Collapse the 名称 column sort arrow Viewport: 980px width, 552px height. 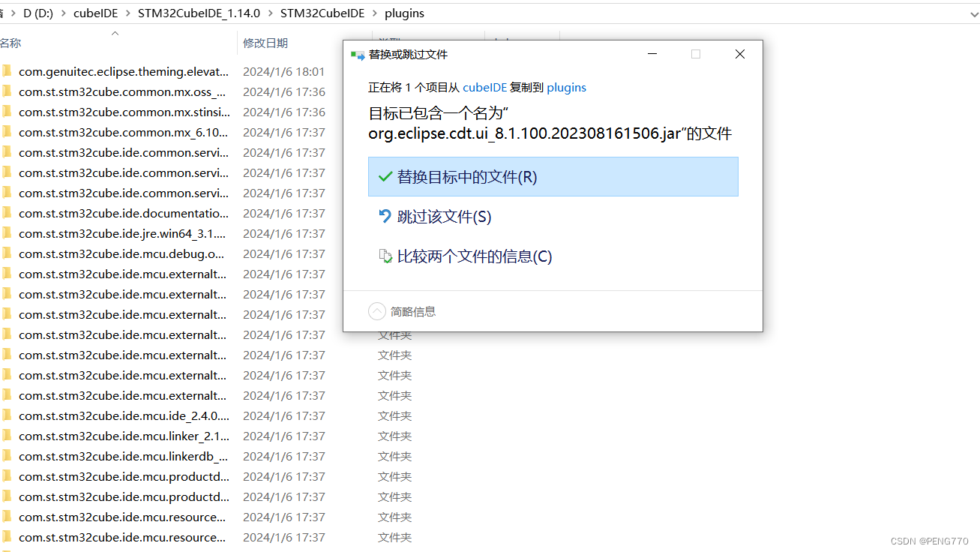(115, 33)
